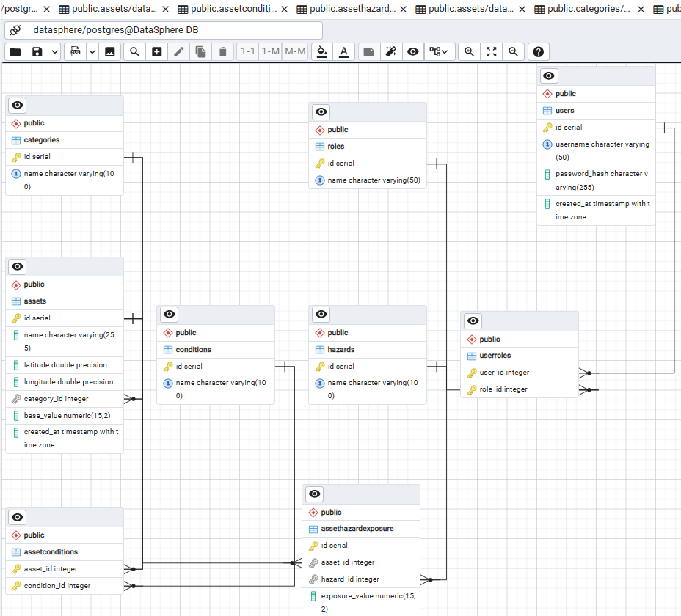Open the help question mark icon
The image size is (681, 616).
tap(539, 52)
